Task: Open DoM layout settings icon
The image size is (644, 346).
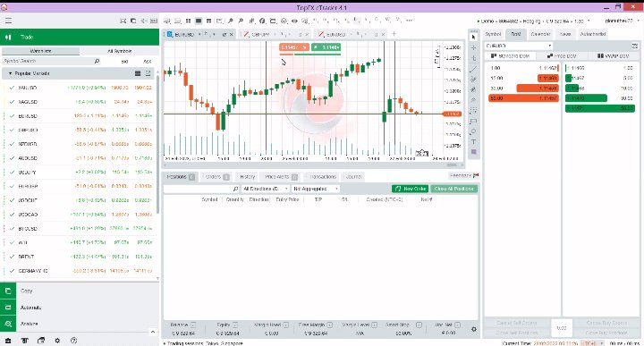Action: click(x=635, y=46)
